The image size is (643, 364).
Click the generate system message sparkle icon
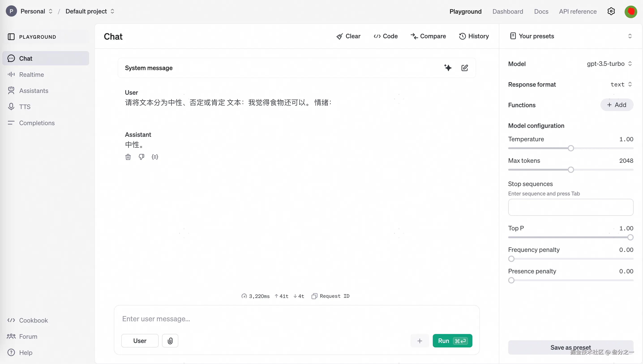click(448, 68)
